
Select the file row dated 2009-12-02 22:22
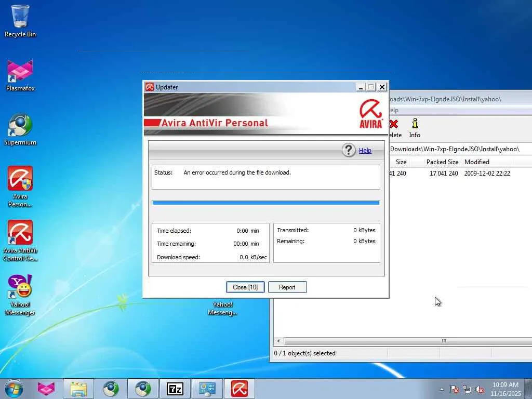click(x=460, y=174)
